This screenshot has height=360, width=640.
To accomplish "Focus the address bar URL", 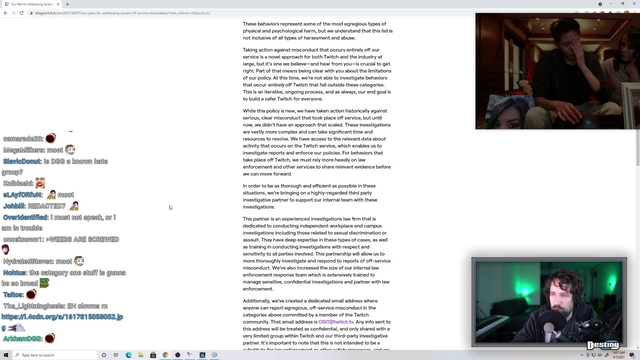I will pos(122,13).
